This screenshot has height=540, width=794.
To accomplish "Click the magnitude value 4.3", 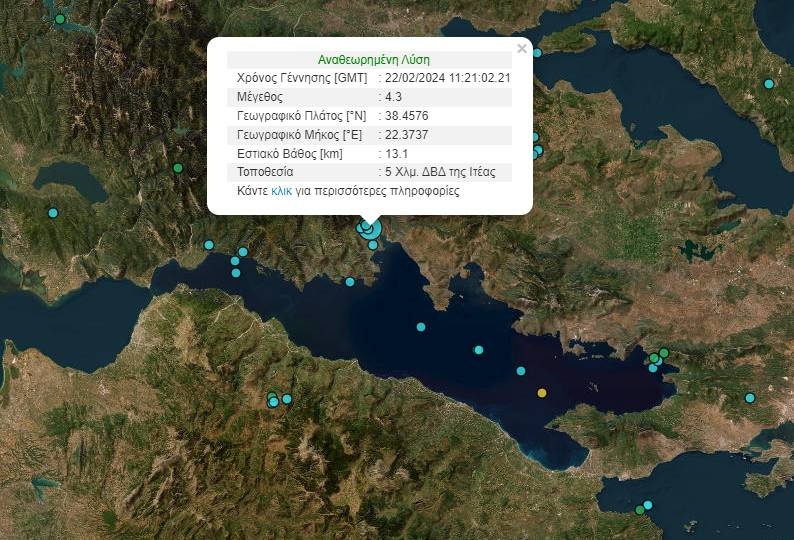I will coord(395,97).
